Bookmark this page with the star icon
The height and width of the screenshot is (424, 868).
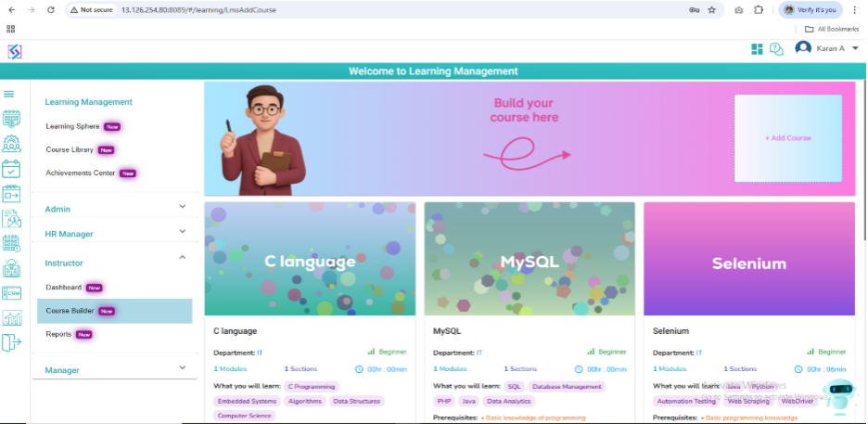tap(712, 10)
